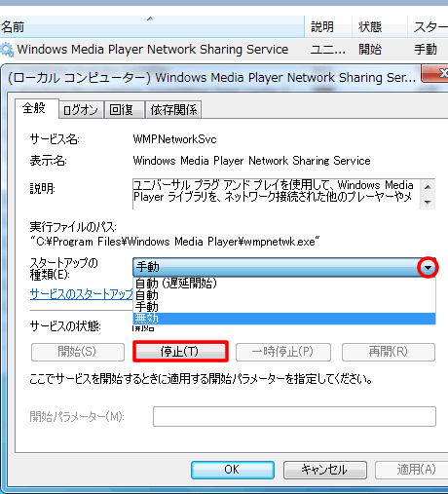The image size is (448, 494).
Task: Switch to the ログオン tab
Action: point(81,110)
